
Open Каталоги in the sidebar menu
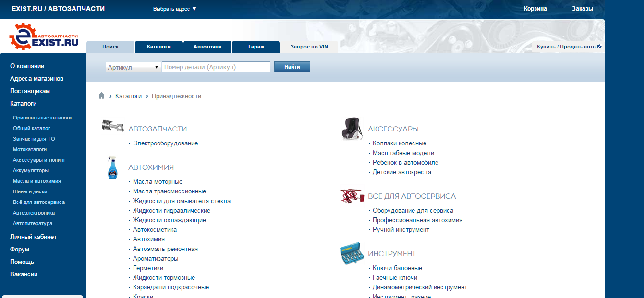24,103
